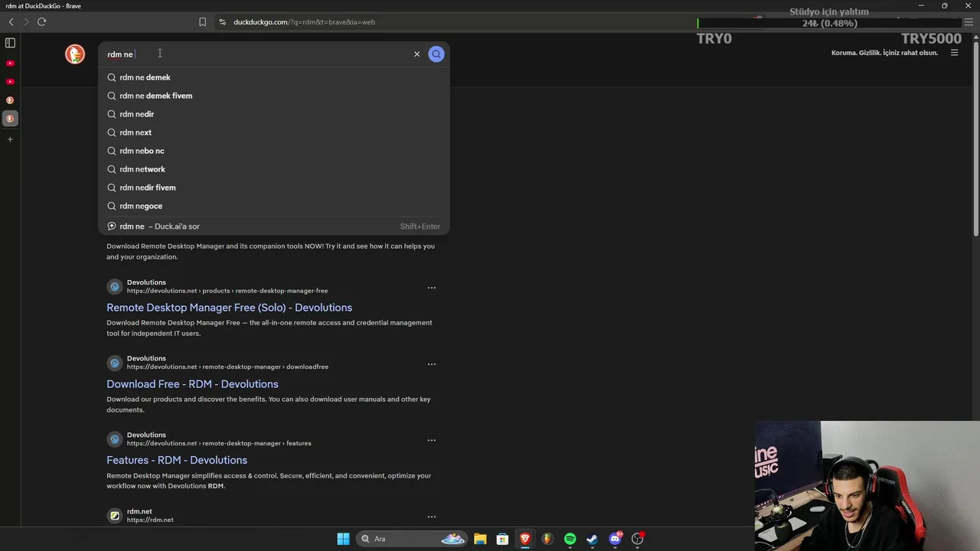This screenshot has height=551, width=980.
Task: Click the rdm.net site favicon
Action: [115, 516]
